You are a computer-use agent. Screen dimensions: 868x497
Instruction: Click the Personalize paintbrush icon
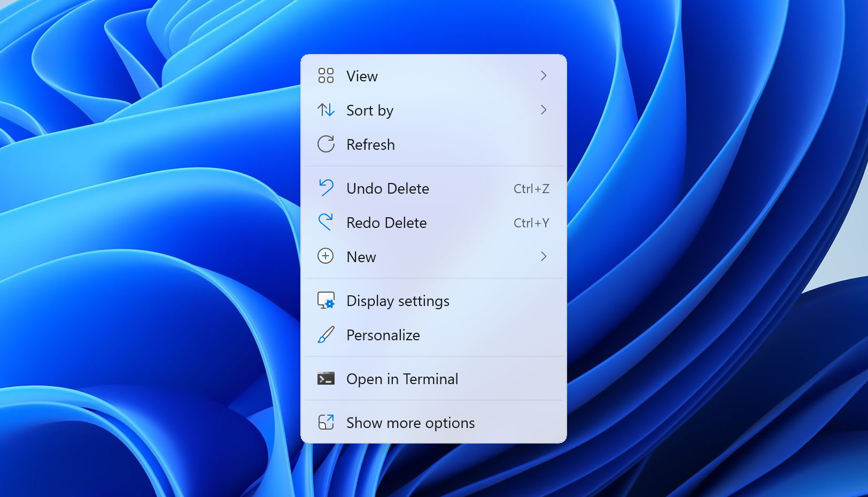point(325,335)
